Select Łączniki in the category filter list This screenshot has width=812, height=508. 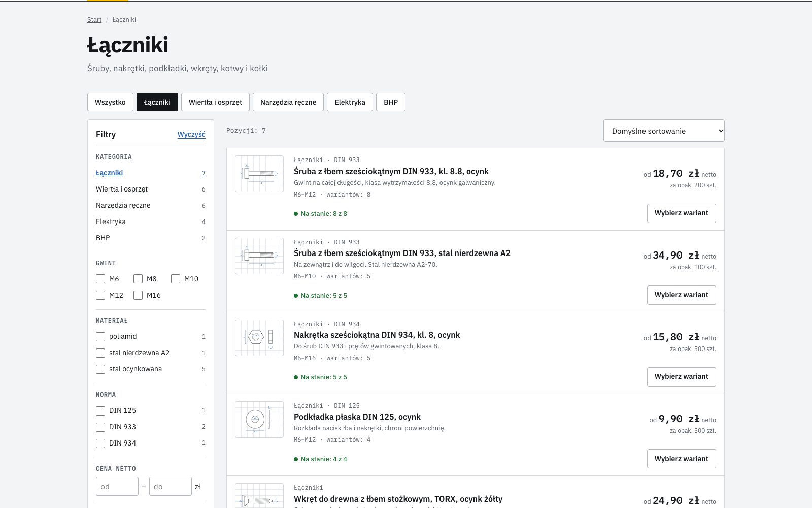coord(151,173)
